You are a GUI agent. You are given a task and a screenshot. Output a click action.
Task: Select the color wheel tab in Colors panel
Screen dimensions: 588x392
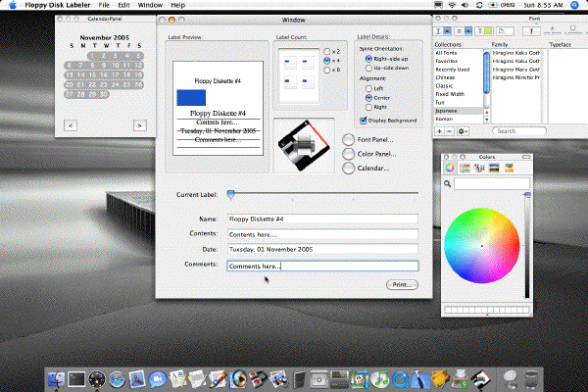(450, 168)
